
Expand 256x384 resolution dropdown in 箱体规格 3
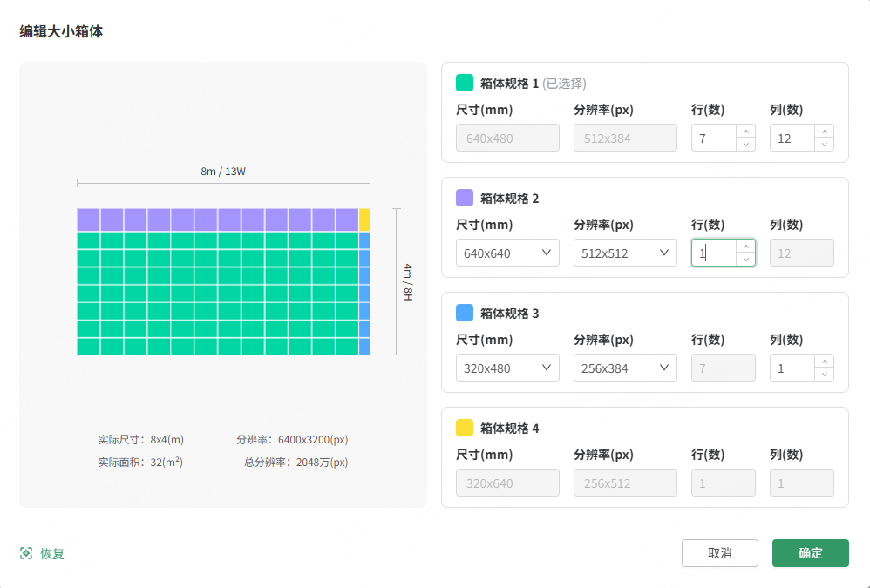tap(625, 368)
